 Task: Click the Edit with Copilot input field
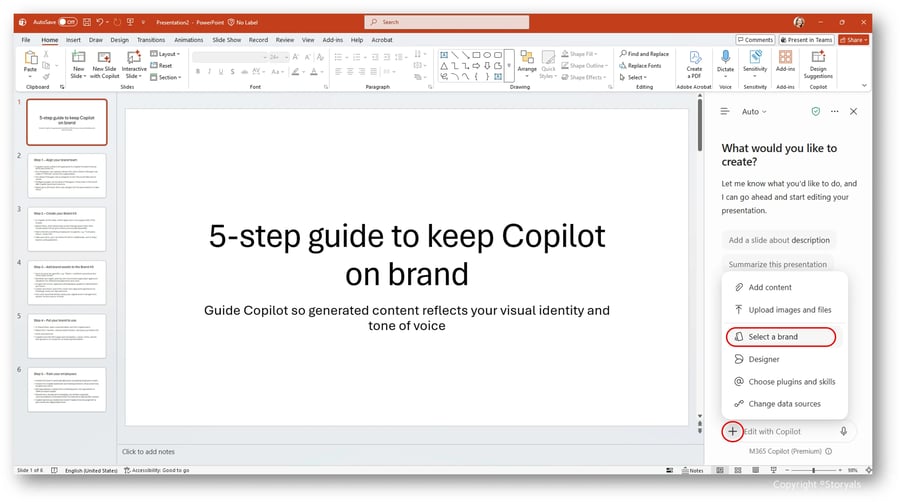coord(790,431)
